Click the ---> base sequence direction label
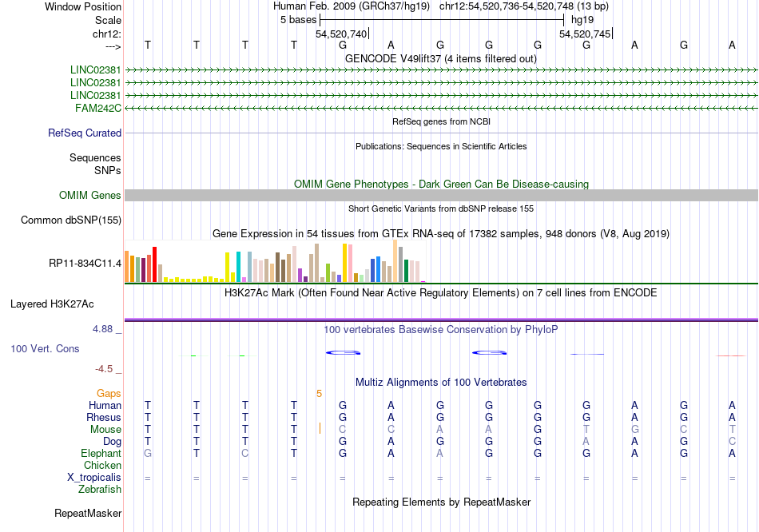 click(x=113, y=46)
